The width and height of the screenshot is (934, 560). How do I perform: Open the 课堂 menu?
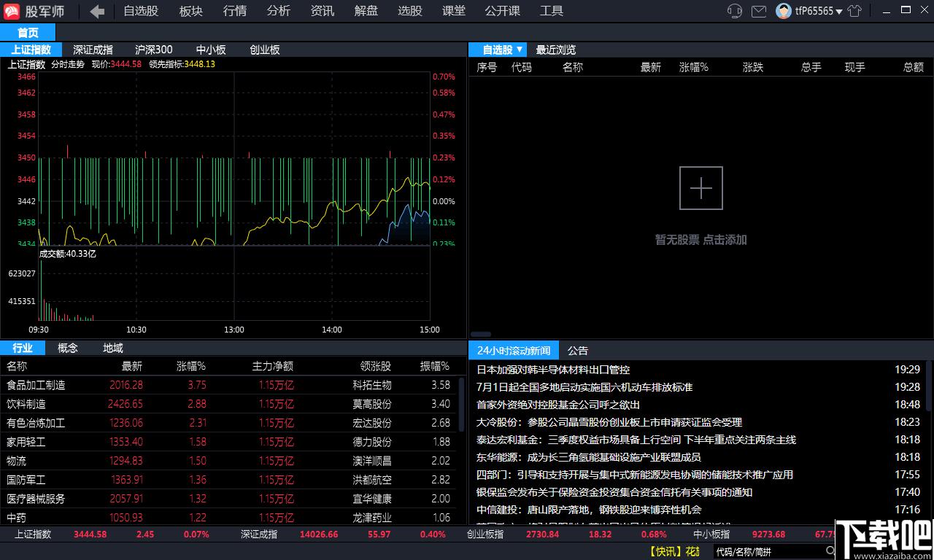point(453,11)
